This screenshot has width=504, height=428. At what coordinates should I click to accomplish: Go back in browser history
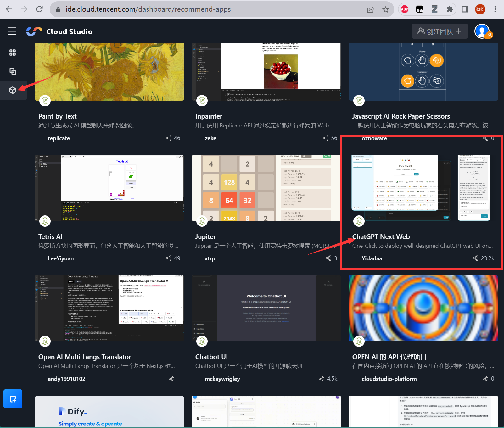click(9, 9)
